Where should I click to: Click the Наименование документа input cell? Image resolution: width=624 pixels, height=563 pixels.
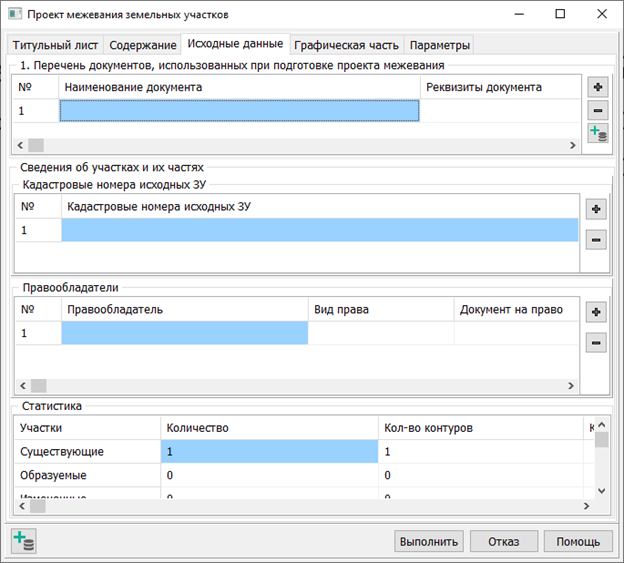pyautogui.click(x=239, y=111)
